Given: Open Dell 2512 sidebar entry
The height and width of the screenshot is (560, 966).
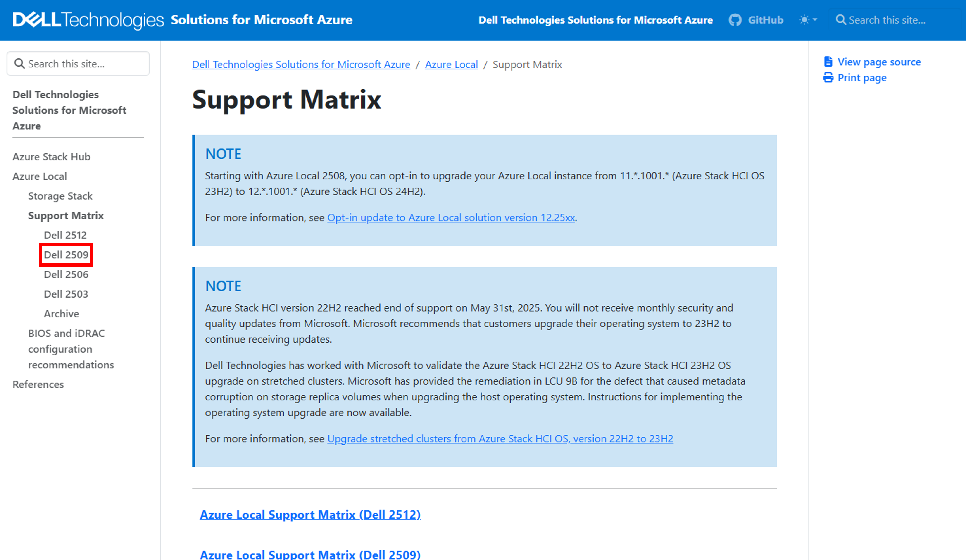Looking at the screenshot, I should click(x=65, y=235).
